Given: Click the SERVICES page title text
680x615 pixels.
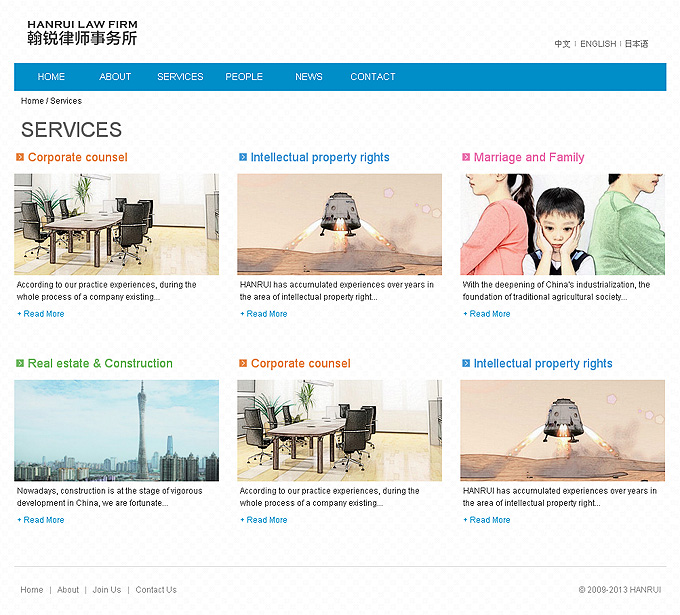Looking at the screenshot, I should 72,129.
